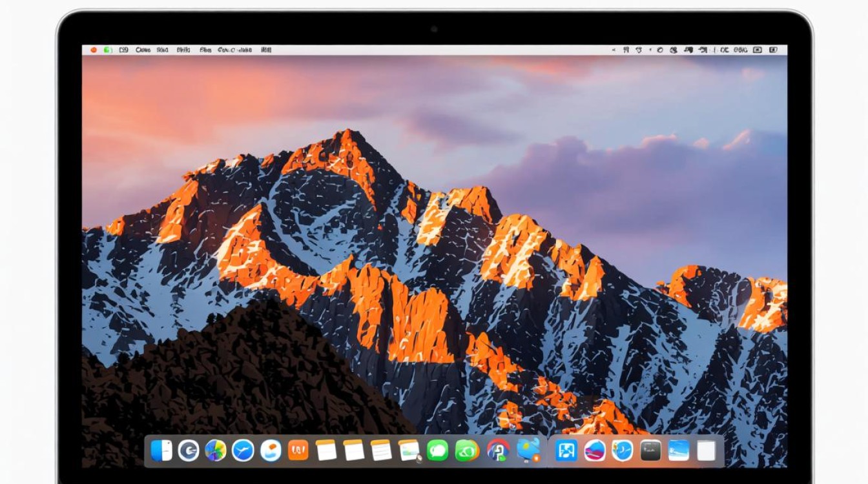Open the notes-style icon left of Messages
This screenshot has height=484, width=868.
tap(409, 450)
